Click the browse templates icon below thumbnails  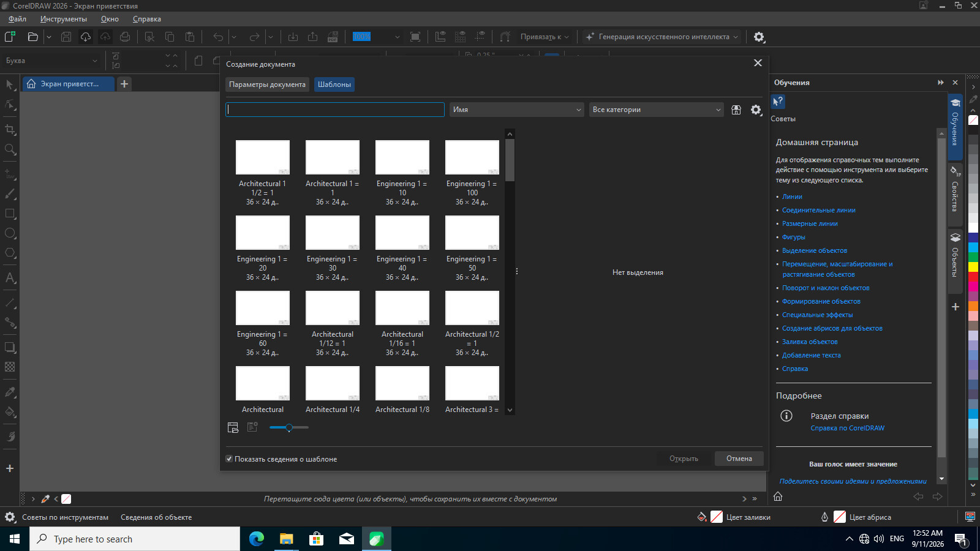(233, 427)
